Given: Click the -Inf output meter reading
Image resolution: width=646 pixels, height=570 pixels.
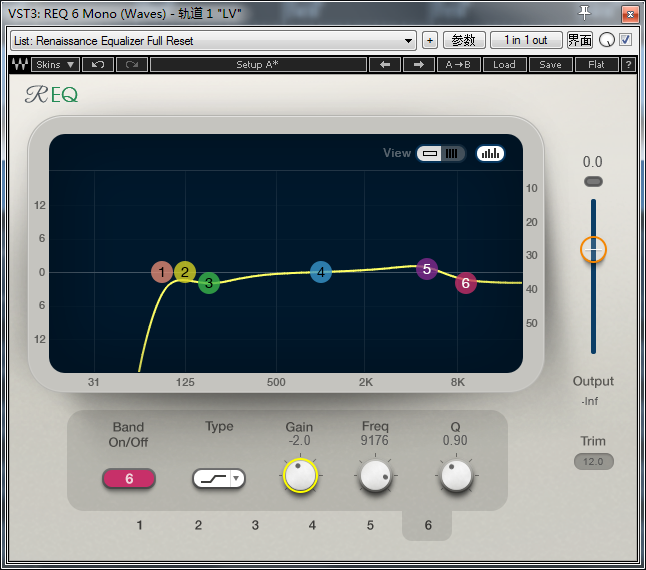Looking at the screenshot, I should coord(590,401).
